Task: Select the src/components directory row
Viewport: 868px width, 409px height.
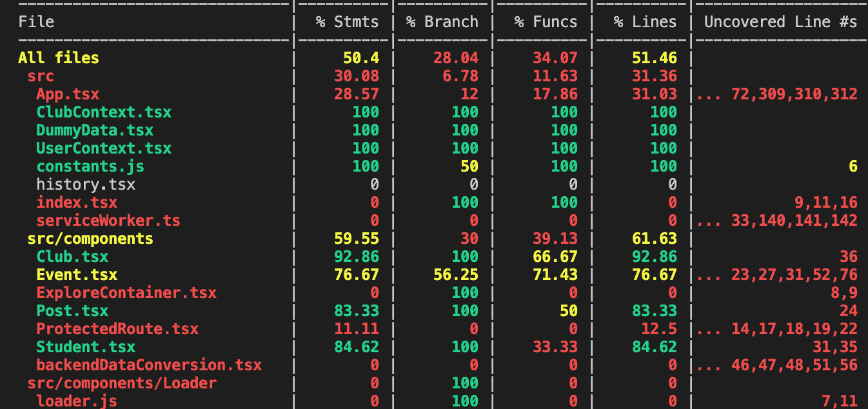Action: tap(90, 239)
